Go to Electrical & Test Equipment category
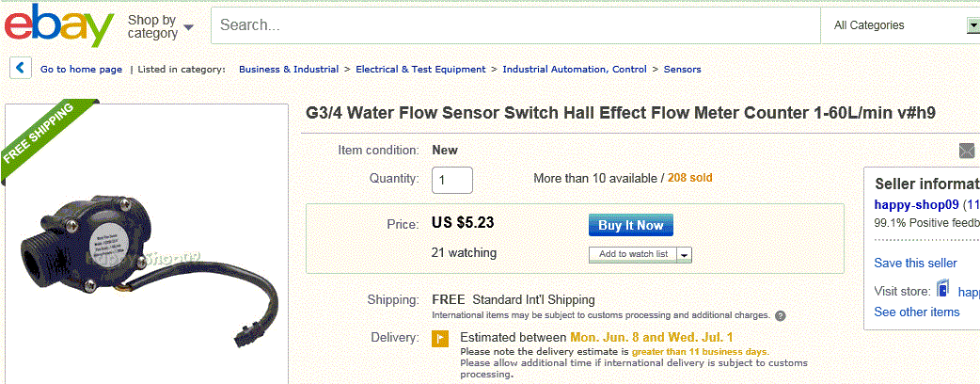Screen dimensions: 980x384 coord(420,69)
